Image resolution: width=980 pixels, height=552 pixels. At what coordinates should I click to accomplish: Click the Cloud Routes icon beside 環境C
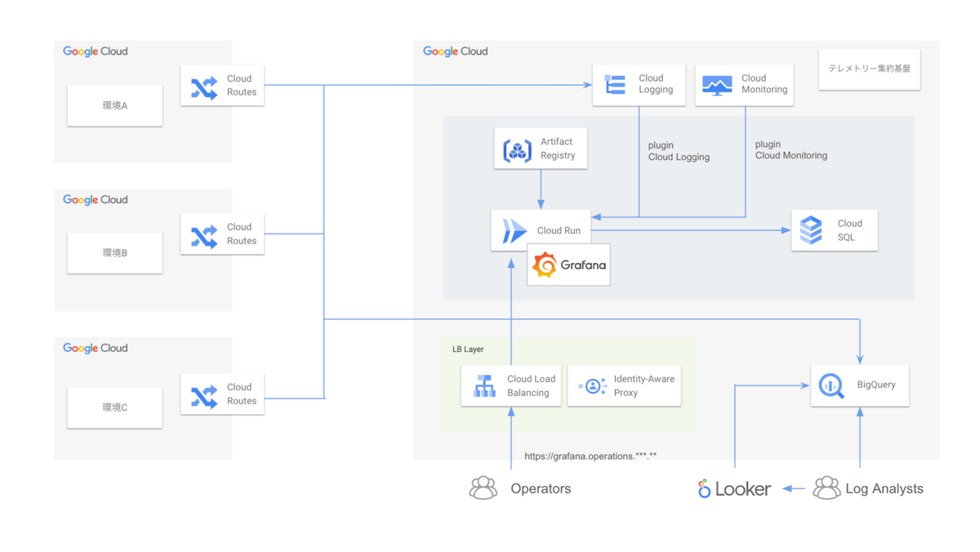(204, 395)
